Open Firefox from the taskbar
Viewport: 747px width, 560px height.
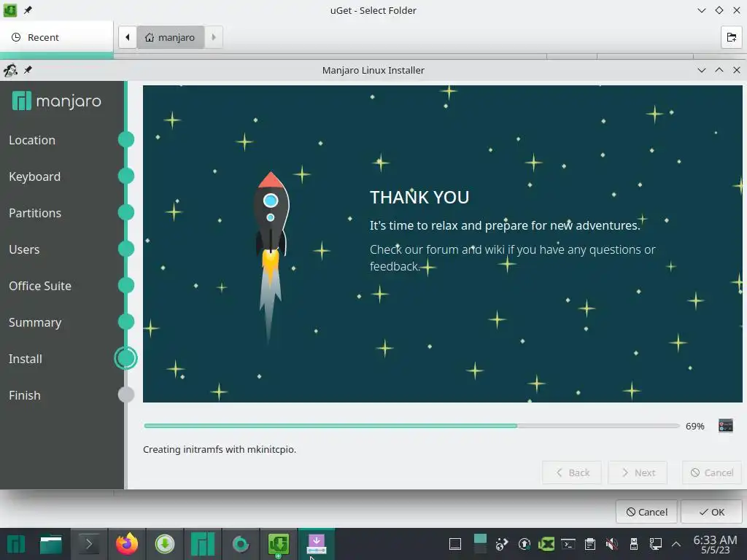(x=127, y=544)
